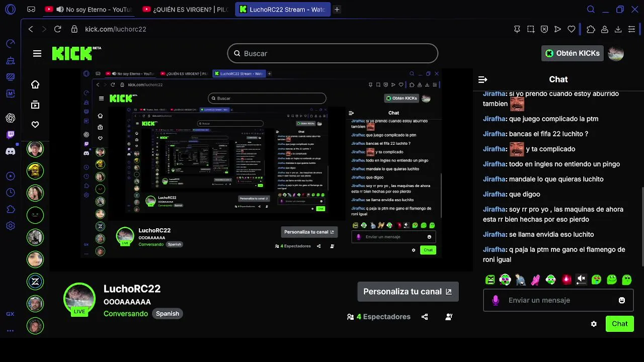Viewport: 644px width, 362px height.
Task: Click the GX icon at sidebar bottom
Action: pyautogui.click(x=10, y=314)
